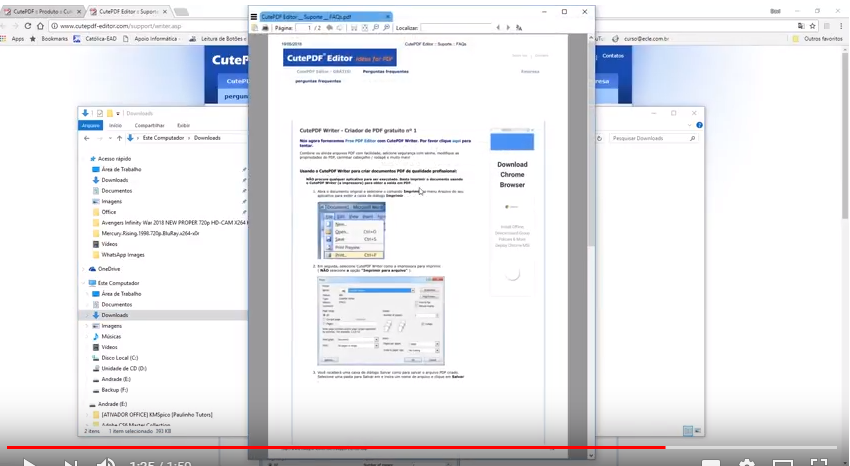850x466 pixels.
Task: Click the Chrome reload page icon
Action: 27,26
